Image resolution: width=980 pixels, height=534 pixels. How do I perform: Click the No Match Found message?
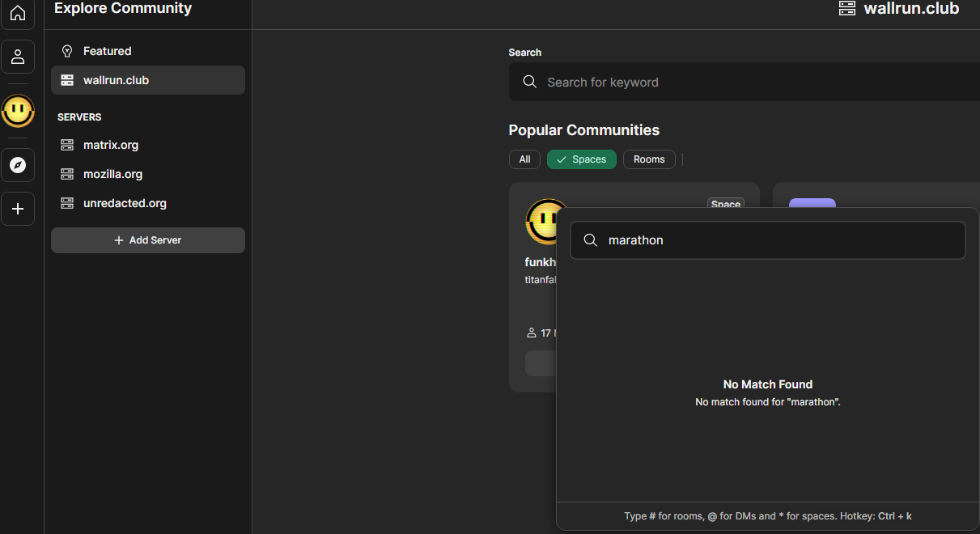(768, 384)
